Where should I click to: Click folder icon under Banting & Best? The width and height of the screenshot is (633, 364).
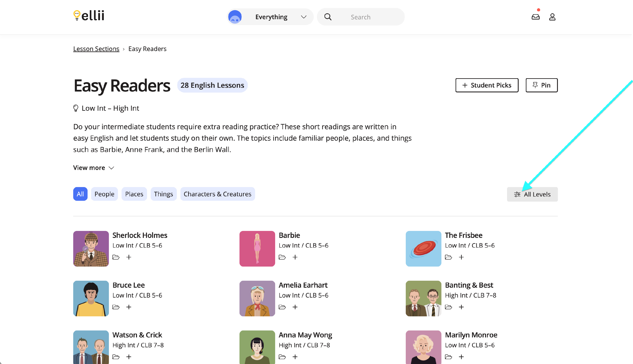pyautogui.click(x=448, y=307)
